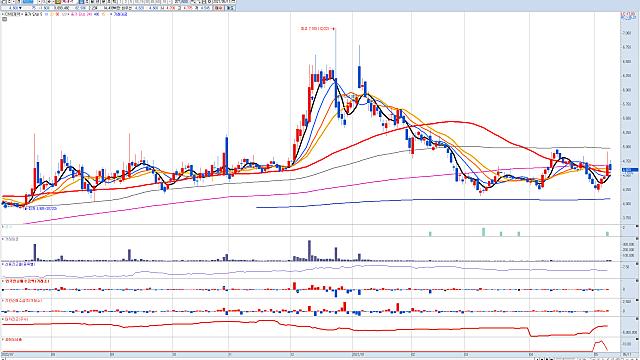Click the price chart legend label
This screenshot has height=360, width=640.
pyautogui.click(x=32, y=14)
